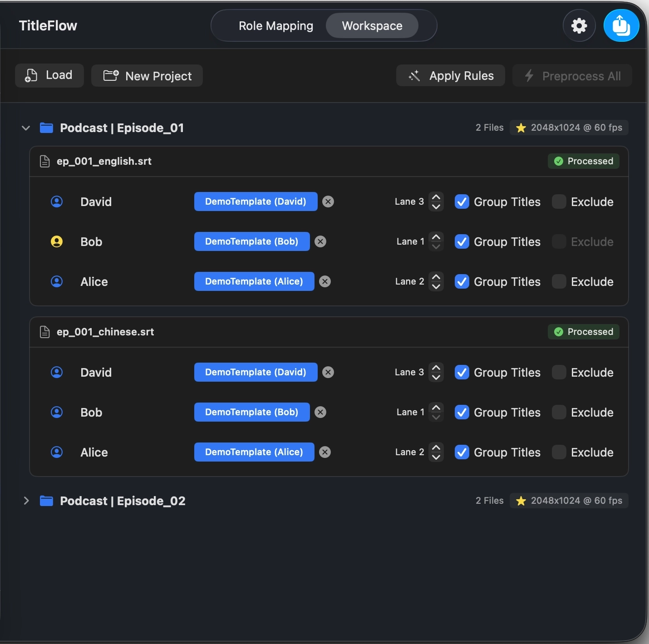Switch to the Role Mapping tab
Image resolution: width=649 pixels, height=644 pixels.
pos(276,26)
